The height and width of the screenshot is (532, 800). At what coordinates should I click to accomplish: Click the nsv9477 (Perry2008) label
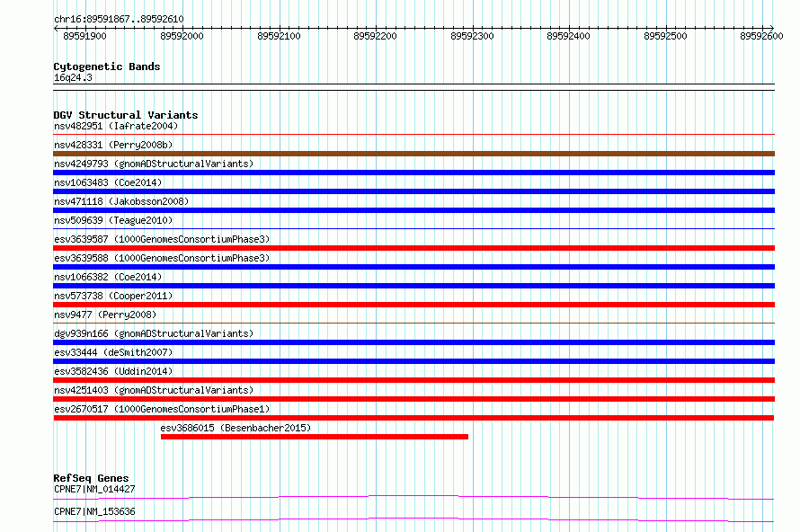point(105,315)
